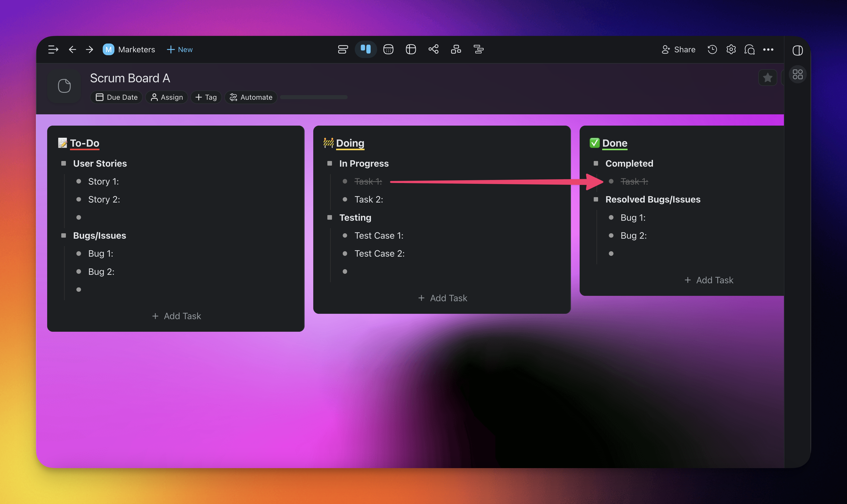The height and width of the screenshot is (504, 847).
Task: Open the table view icon
Action: point(411,49)
